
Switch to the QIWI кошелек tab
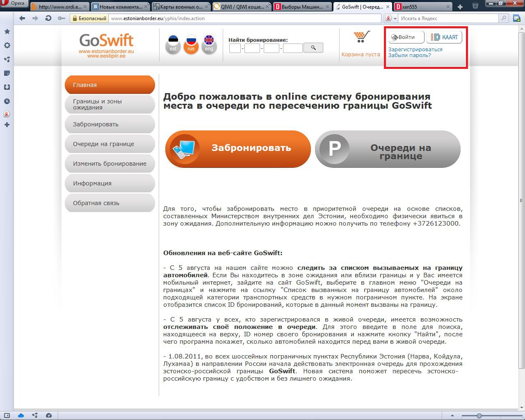pos(242,7)
